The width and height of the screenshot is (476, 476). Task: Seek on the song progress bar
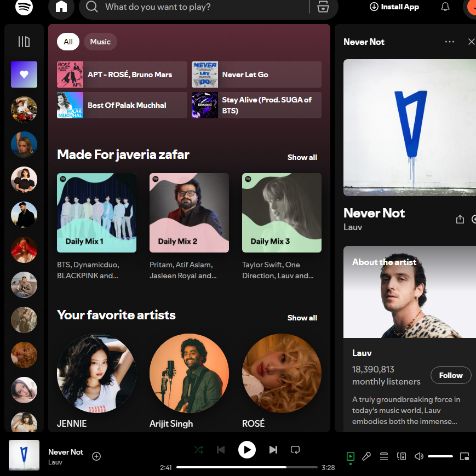(247, 467)
